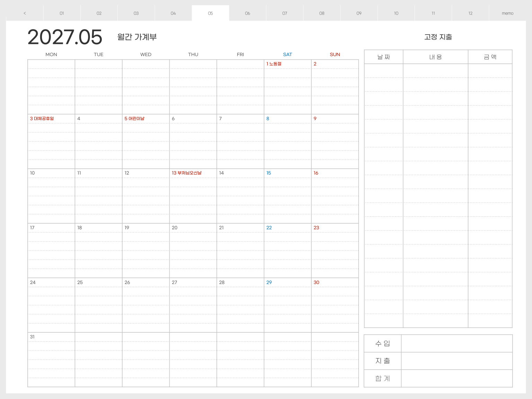Viewport: 532px width, 399px height.
Task: Select date 10 in the calendar
Action: [x=51, y=196]
